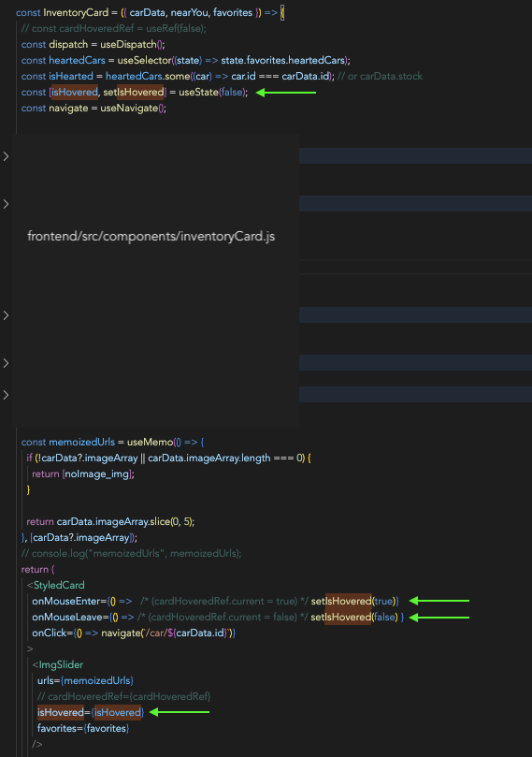532x757 pixels.
Task: Click the 'urls={memoizedUrls}' prop
Action: tap(85, 681)
